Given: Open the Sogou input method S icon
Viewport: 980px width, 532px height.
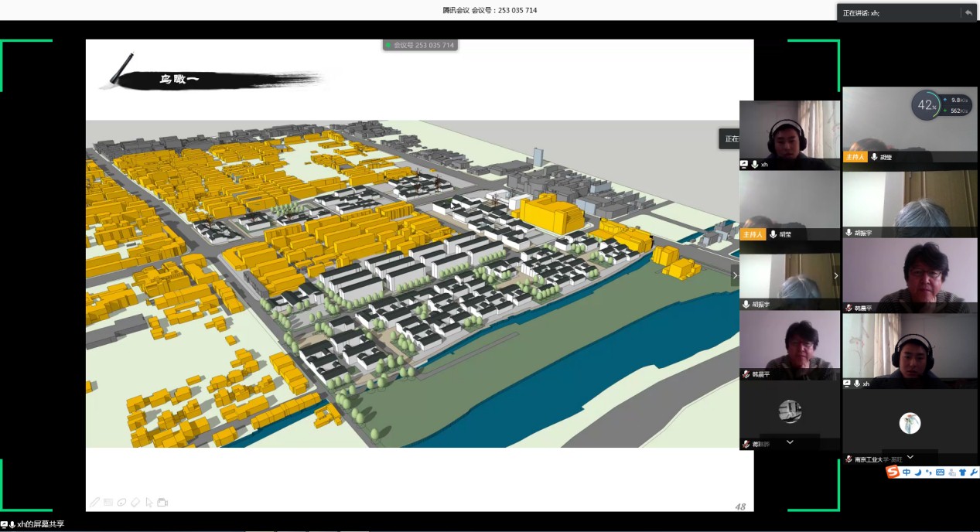Looking at the screenshot, I should [x=893, y=472].
